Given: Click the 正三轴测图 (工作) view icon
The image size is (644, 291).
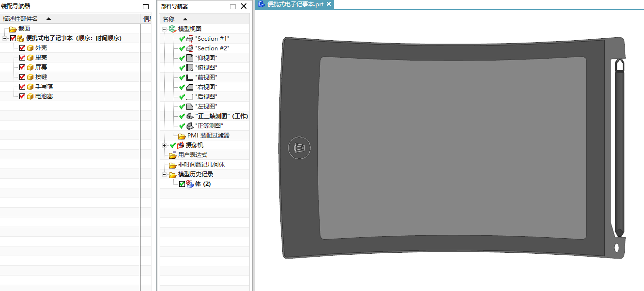Looking at the screenshot, I should [x=190, y=116].
